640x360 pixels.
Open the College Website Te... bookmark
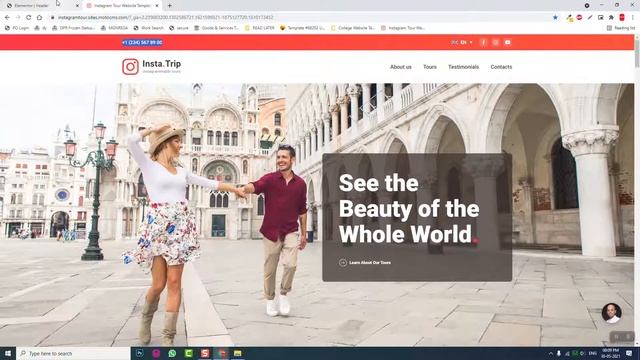[353, 28]
